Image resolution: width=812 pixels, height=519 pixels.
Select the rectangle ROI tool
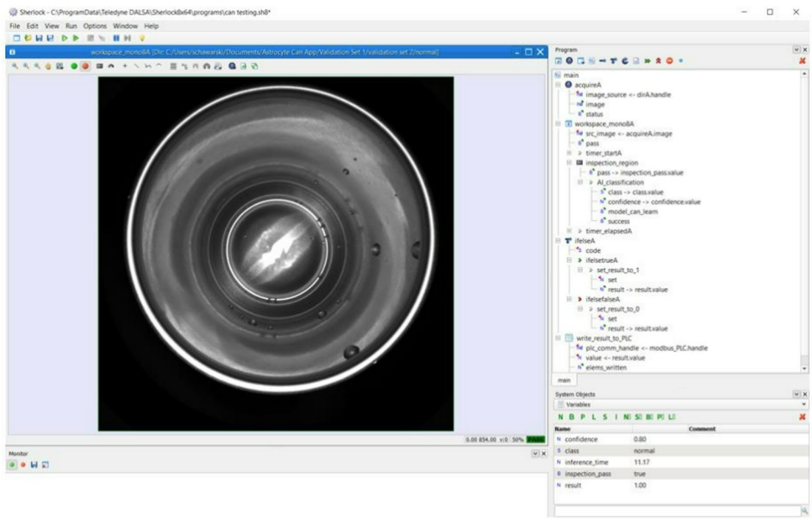point(99,66)
